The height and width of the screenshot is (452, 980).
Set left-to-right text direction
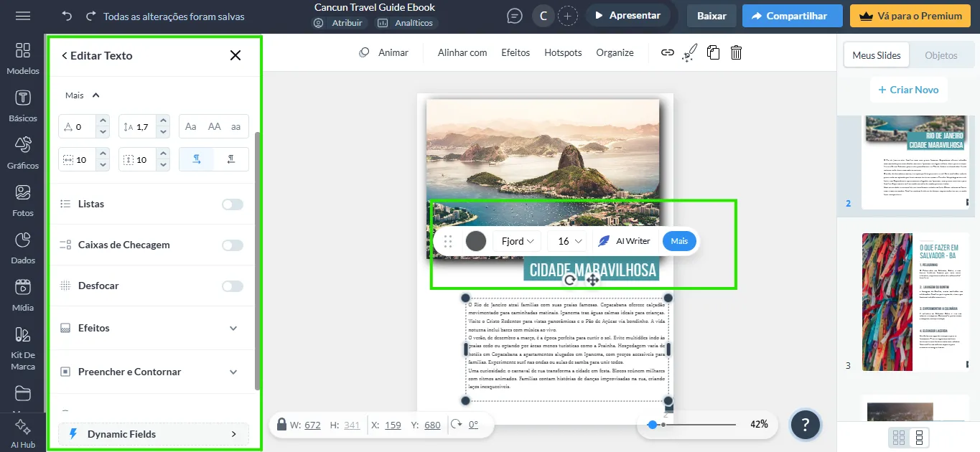197,159
